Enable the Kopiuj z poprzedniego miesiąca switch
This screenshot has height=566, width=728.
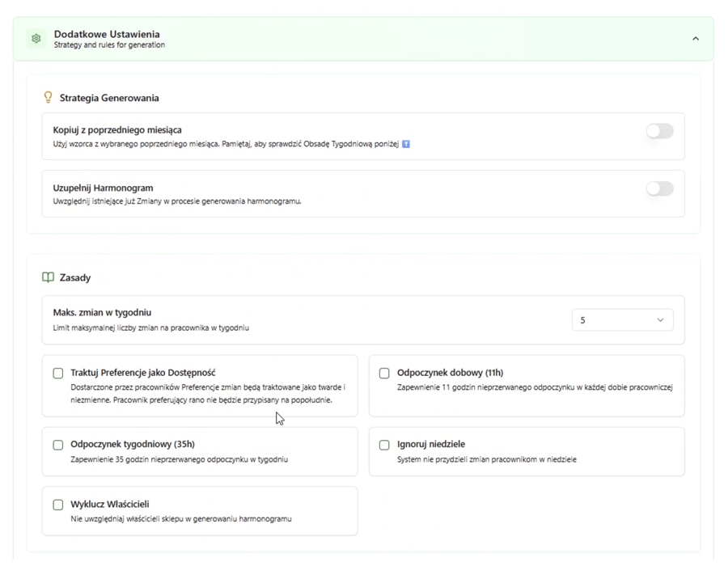pyautogui.click(x=659, y=131)
